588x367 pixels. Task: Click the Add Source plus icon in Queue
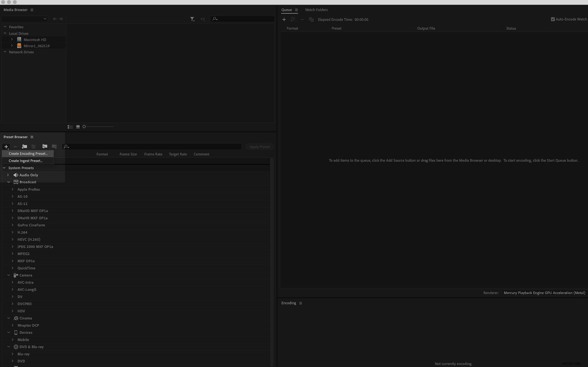tap(284, 19)
